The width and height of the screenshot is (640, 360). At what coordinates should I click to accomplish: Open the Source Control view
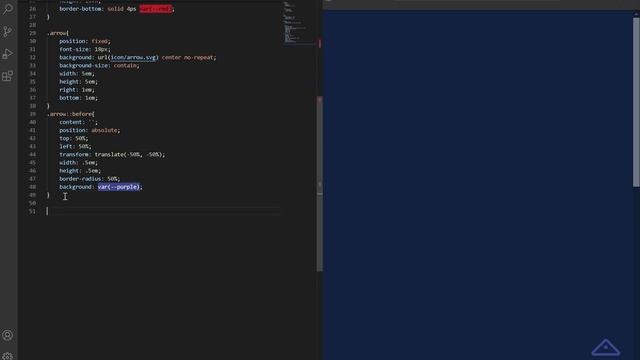[x=8, y=31]
